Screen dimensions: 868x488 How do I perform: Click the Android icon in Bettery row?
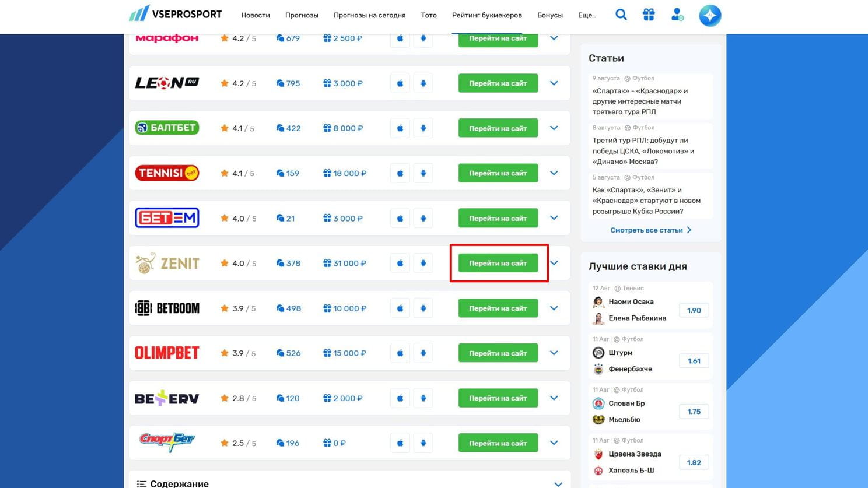(x=423, y=398)
